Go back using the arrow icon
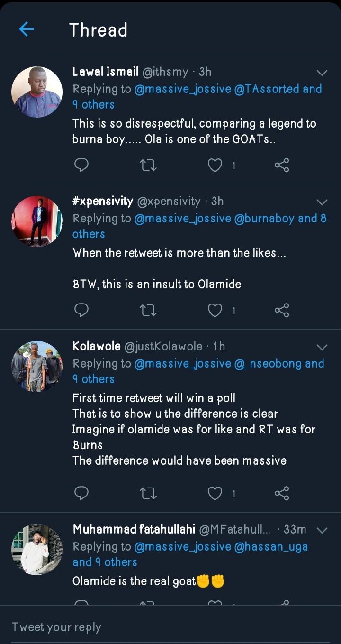This screenshot has width=341, height=644. click(27, 29)
